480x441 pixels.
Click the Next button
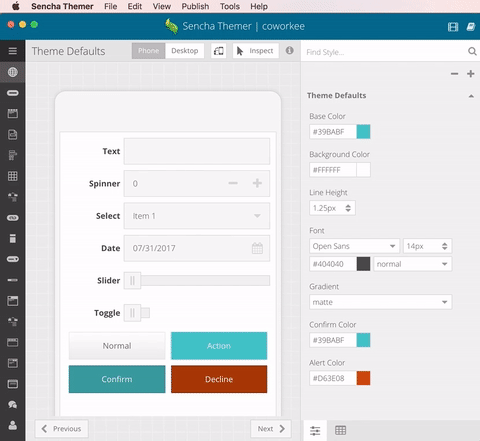271,429
